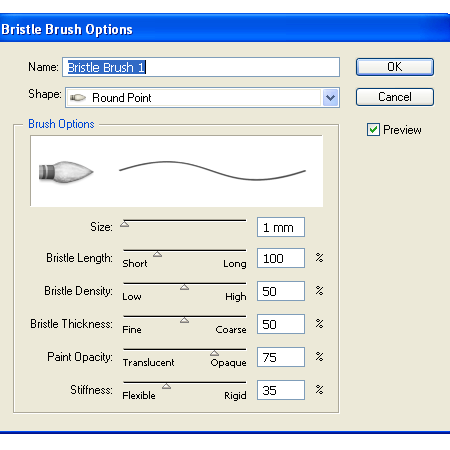450x450 pixels.
Task: Click the Translucent label under Paint Opacity
Action: click(x=148, y=363)
